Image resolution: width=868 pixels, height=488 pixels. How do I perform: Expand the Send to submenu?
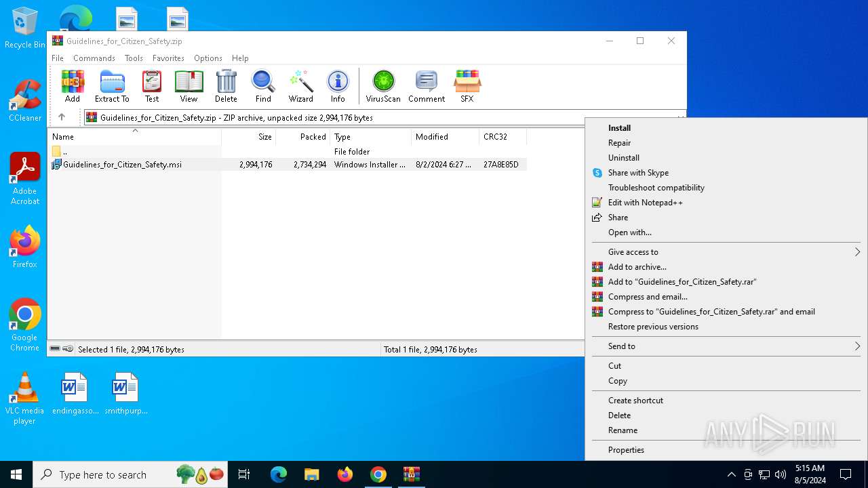(726, 346)
